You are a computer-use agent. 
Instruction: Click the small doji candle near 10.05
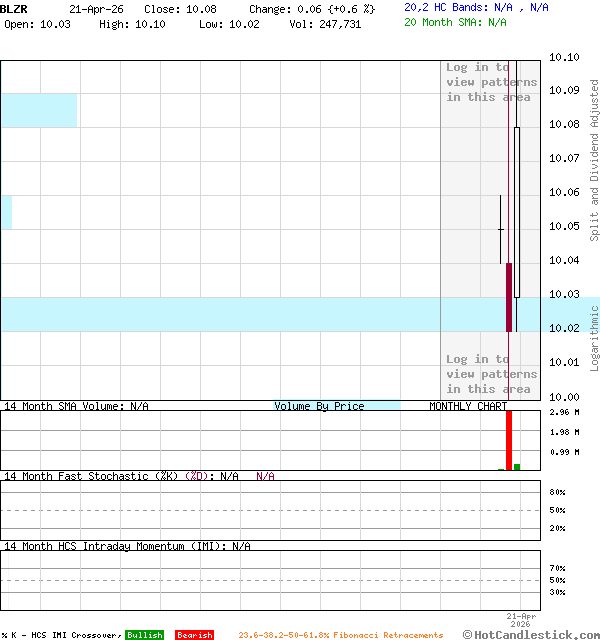(500, 230)
